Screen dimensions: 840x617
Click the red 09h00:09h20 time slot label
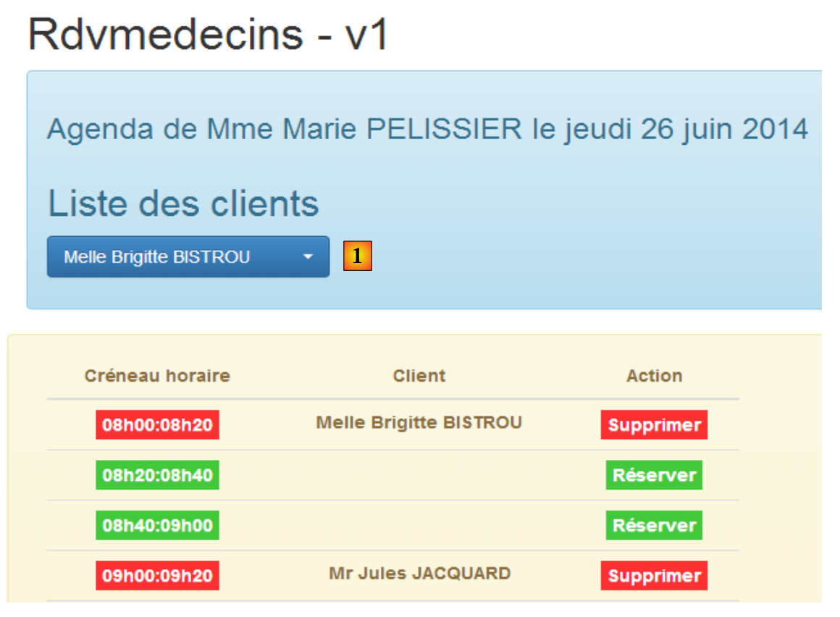(157, 576)
